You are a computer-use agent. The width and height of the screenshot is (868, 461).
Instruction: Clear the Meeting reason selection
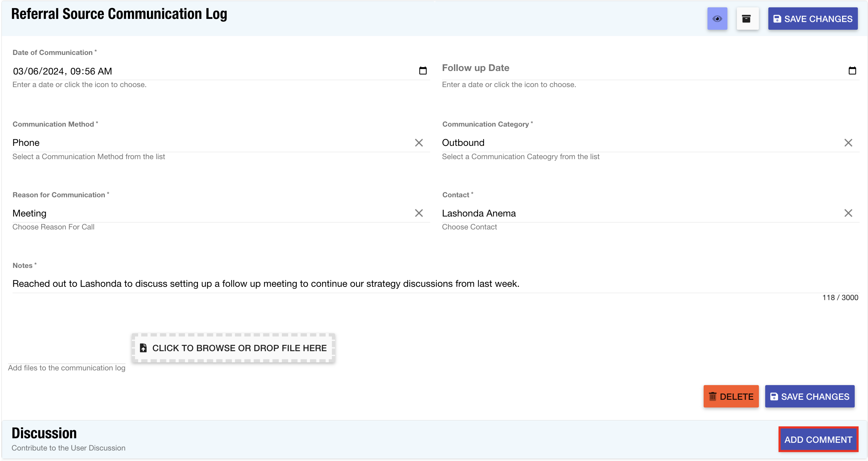pyautogui.click(x=419, y=213)
